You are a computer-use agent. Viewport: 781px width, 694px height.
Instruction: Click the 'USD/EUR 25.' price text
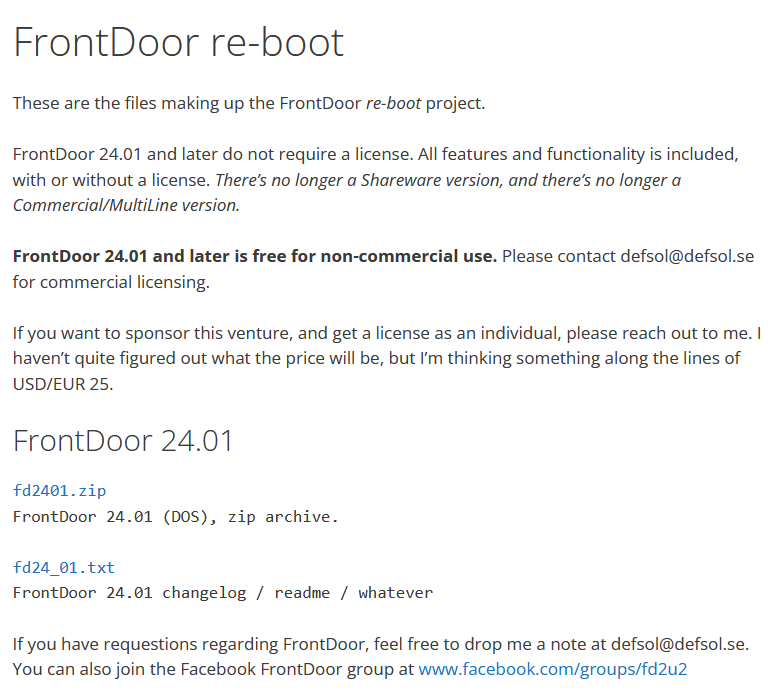coord(63,384)
